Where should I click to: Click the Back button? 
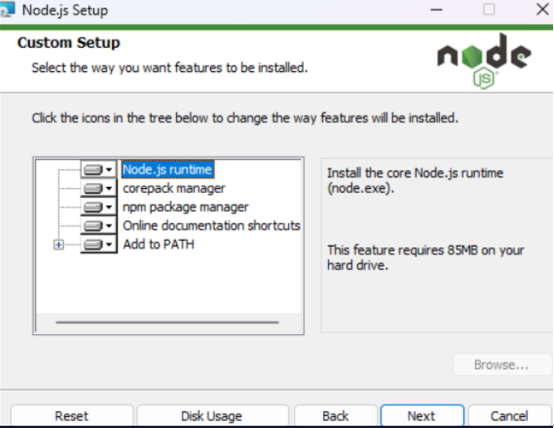(336, 416)
